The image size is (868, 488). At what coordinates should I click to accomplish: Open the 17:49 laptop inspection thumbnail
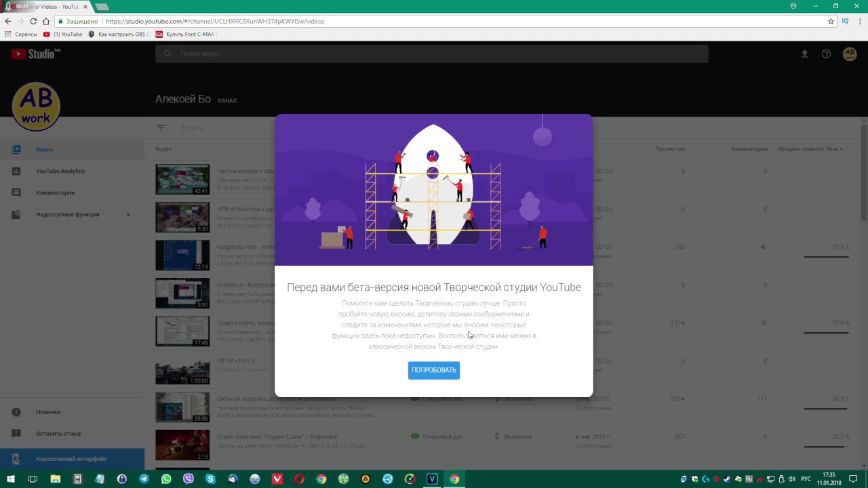tap(182, 331)
